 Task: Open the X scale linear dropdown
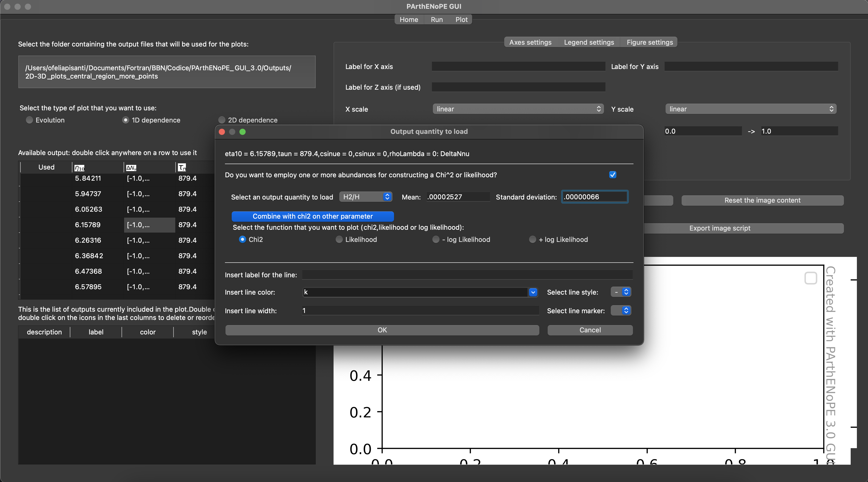(x=518, y=109)
